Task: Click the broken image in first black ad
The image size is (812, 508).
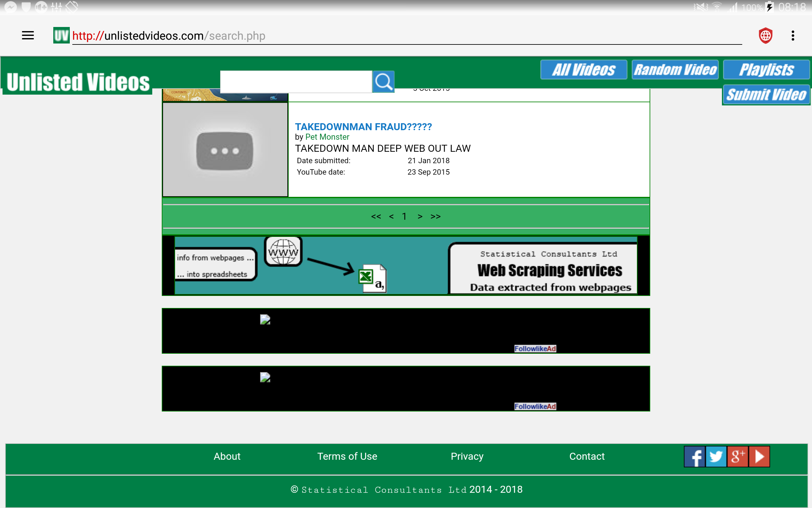Action: tap(265, 319)
